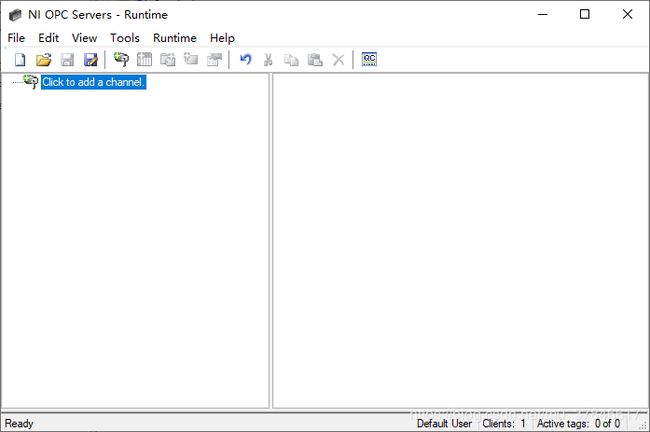The image size is (650, 432).
Task: Open the File menu
Action: click(16, 38)
